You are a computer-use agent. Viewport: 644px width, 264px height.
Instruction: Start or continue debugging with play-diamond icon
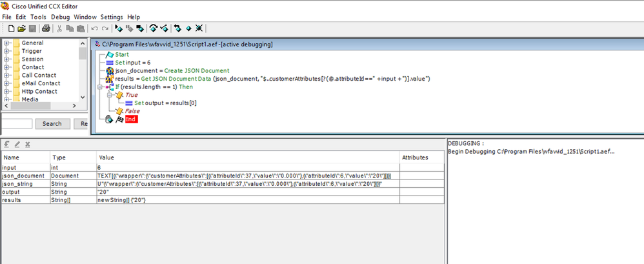pos(119,28)
